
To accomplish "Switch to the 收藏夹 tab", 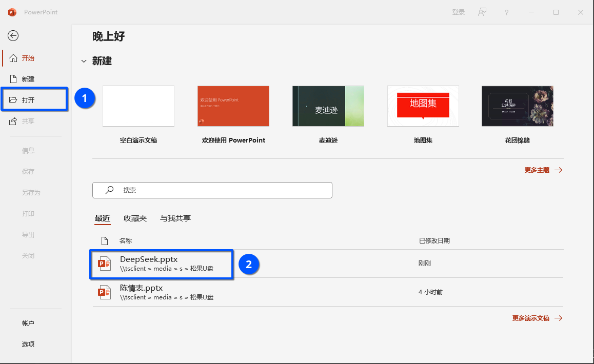I will point(135,218).
